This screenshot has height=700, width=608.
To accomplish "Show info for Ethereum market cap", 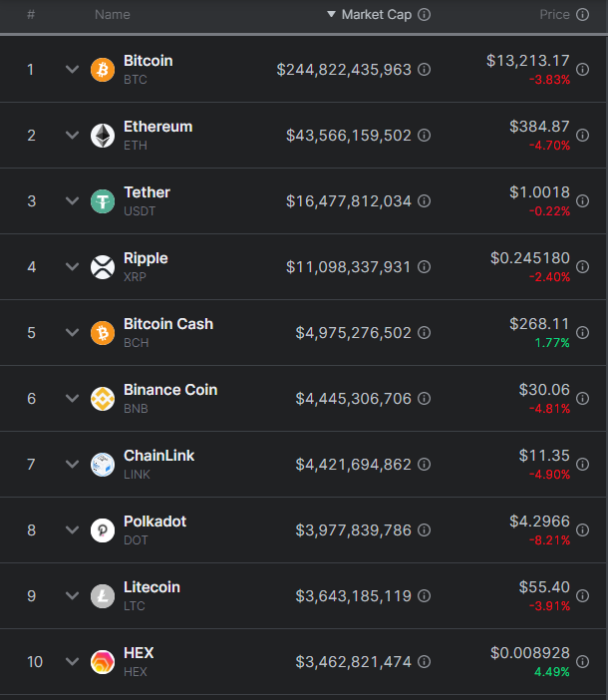I will click(425, 136).
